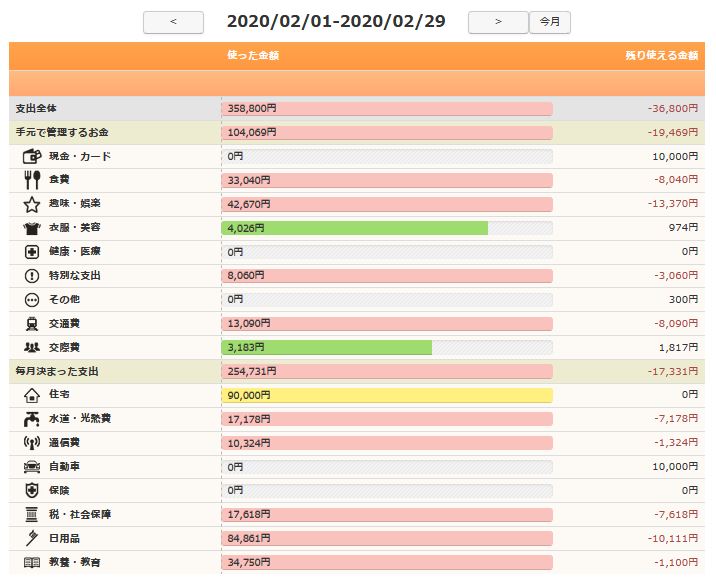Click the people icon for 交際費

click(x=32, y=347)
